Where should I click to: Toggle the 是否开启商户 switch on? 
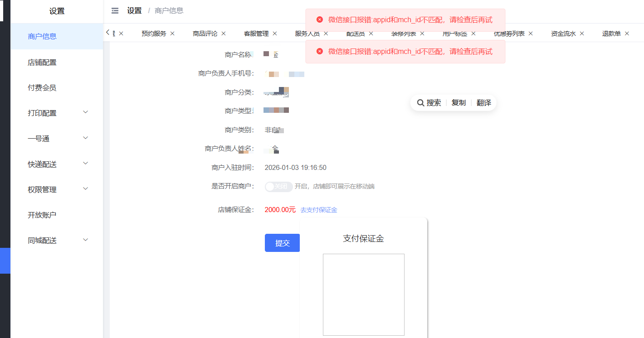point(278,186)
